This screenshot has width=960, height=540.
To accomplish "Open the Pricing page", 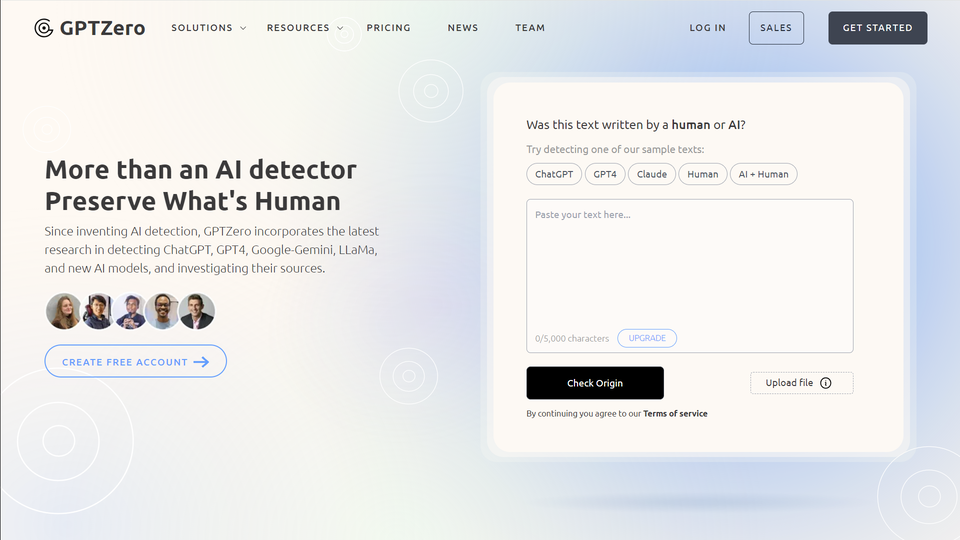I will (389, 28).
